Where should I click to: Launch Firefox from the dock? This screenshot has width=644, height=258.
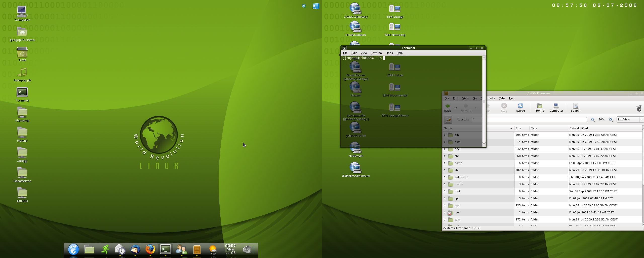click(150, 249)
